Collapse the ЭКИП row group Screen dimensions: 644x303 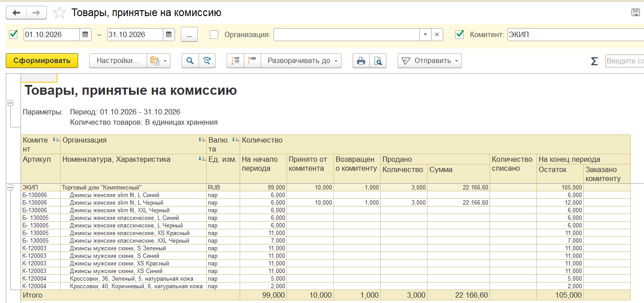[x=10, y=188]
